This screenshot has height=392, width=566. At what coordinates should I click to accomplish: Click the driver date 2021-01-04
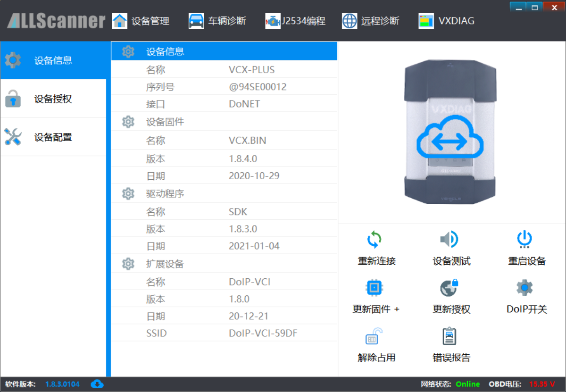(x=254, y=246)
